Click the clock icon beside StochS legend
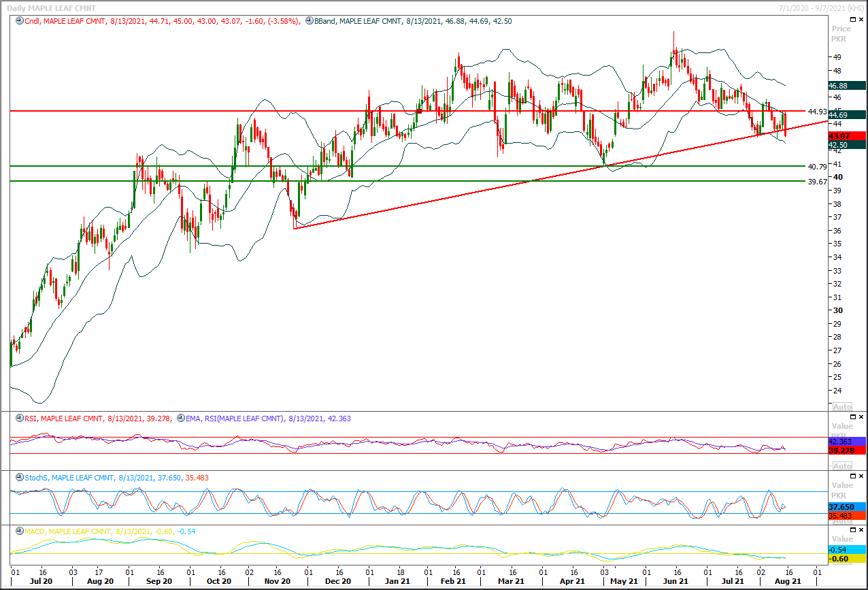 point(18,478)
